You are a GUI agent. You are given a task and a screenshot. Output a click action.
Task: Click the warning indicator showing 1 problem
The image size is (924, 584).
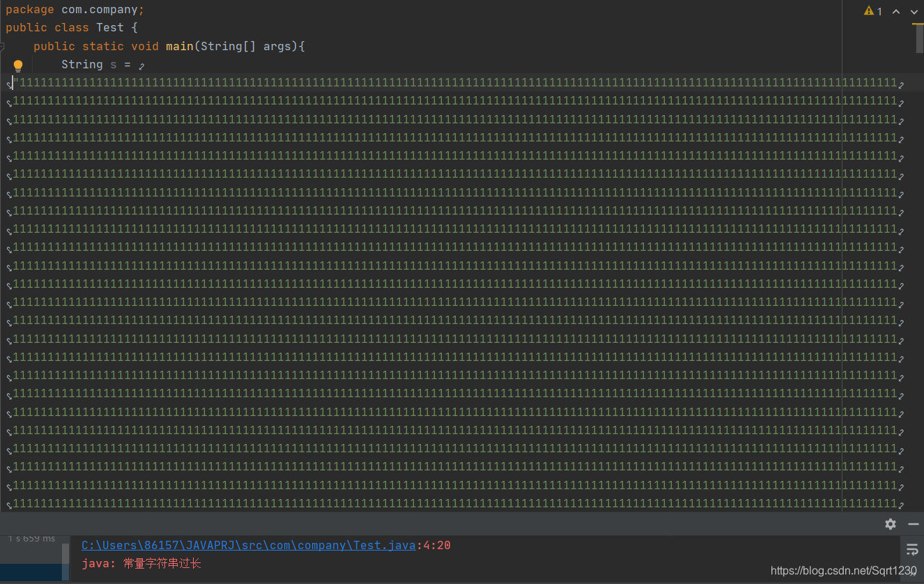tap(873, 11)
